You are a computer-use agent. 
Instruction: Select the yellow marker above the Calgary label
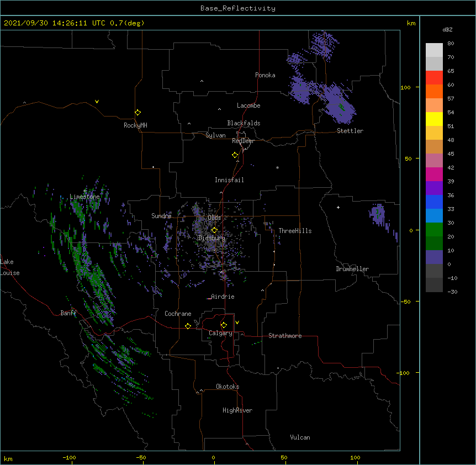point(224,325)
